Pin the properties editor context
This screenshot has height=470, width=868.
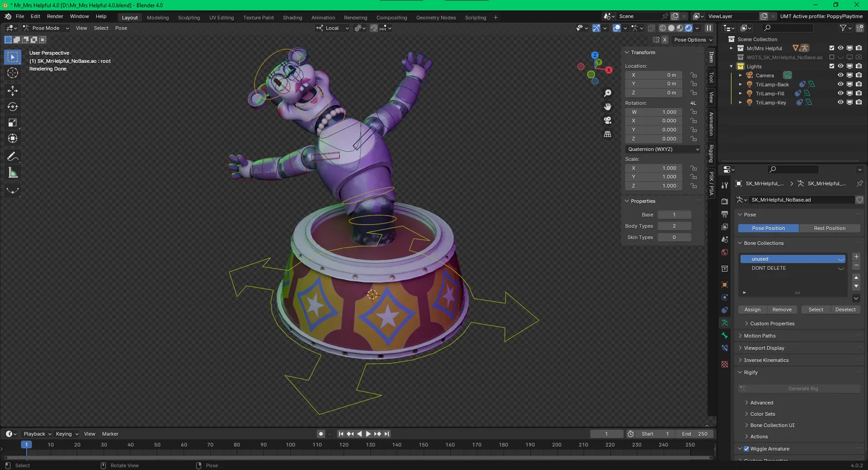point(859,183)
